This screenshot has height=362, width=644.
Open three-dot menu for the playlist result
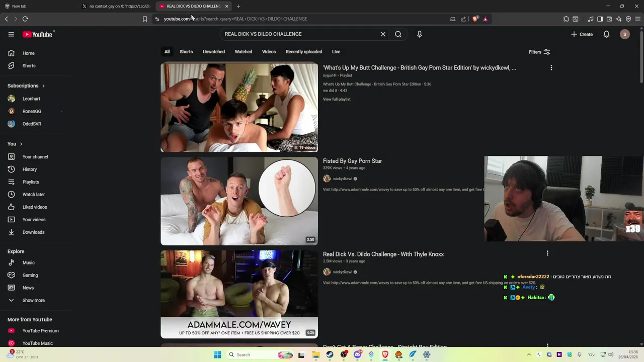[551, 68]
